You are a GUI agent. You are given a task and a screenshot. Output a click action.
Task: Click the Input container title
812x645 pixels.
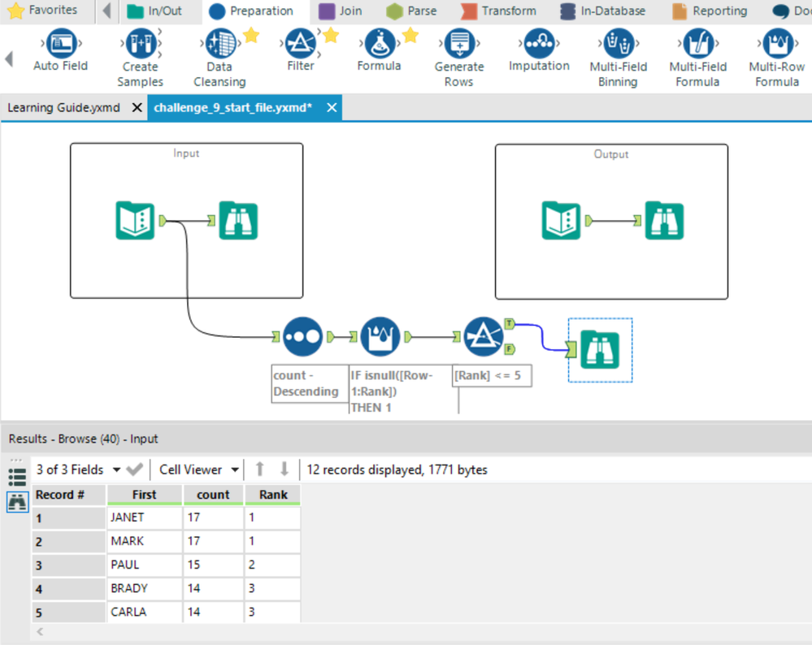pyautogui.click(x=186, y=154)
